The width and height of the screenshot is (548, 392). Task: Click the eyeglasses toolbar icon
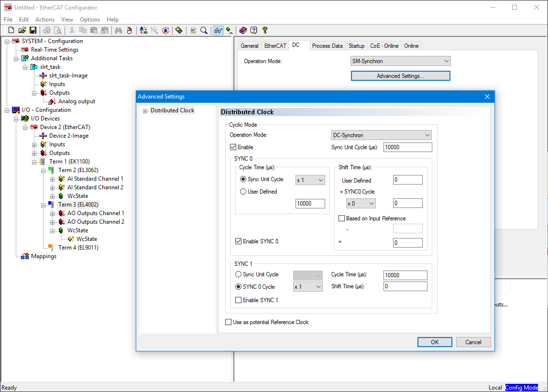coord(218,31)
